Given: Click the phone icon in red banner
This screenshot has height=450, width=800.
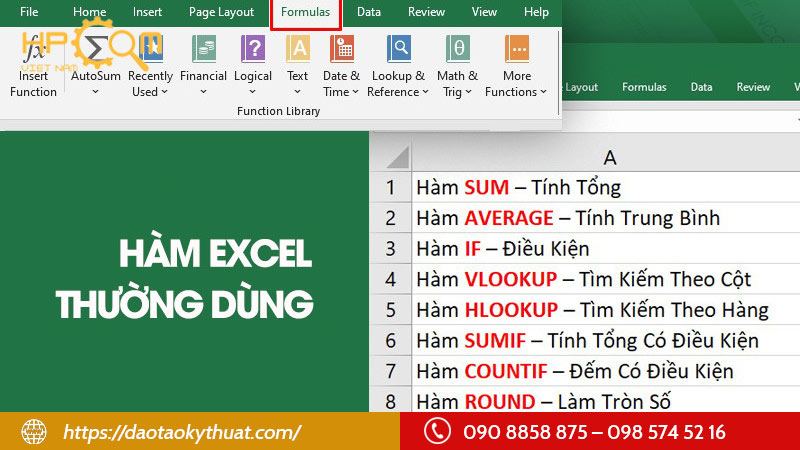Looking at the screenshot, I should coord(437,431).
